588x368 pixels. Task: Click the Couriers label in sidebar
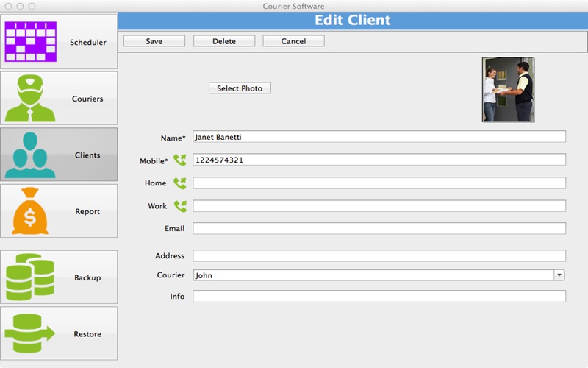tap(87, 99)
